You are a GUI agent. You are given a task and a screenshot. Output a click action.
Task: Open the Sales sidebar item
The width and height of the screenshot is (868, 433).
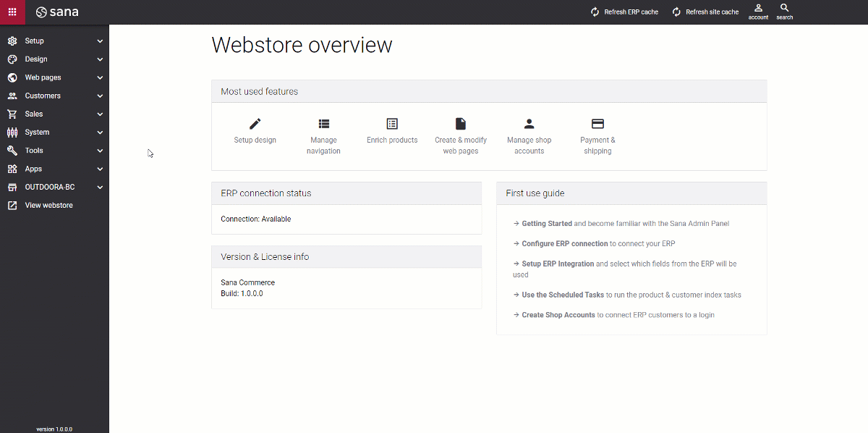click(x=54, y=114)
